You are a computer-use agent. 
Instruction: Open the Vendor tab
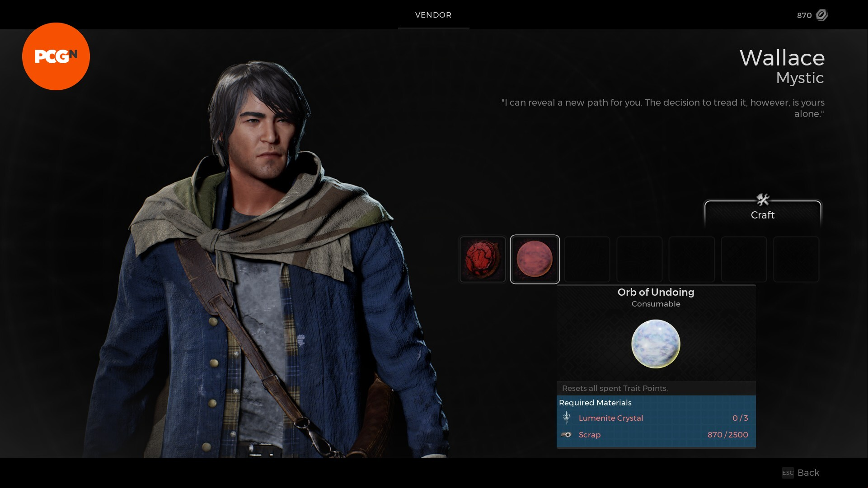tap(433, 15)
